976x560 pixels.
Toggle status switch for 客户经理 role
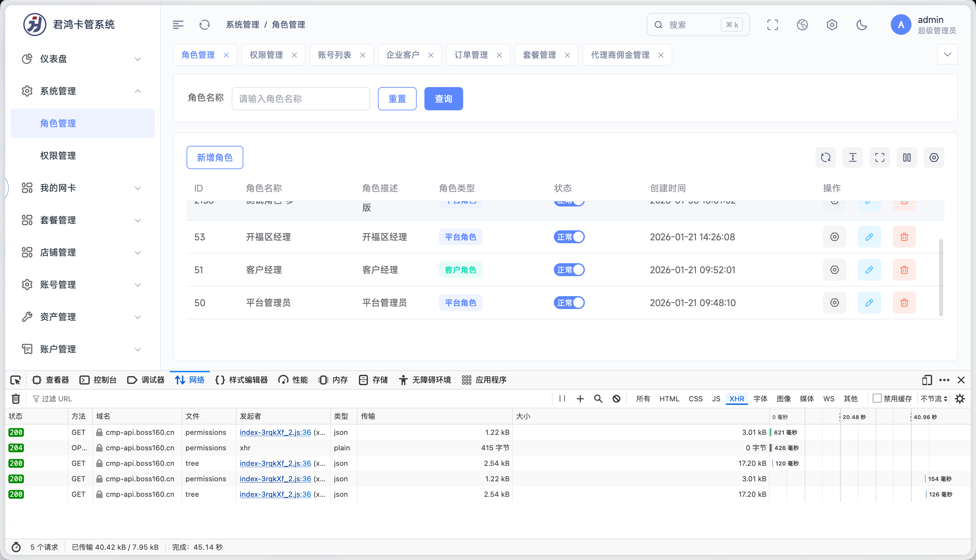pyautogui.click(x=569, y=270)
